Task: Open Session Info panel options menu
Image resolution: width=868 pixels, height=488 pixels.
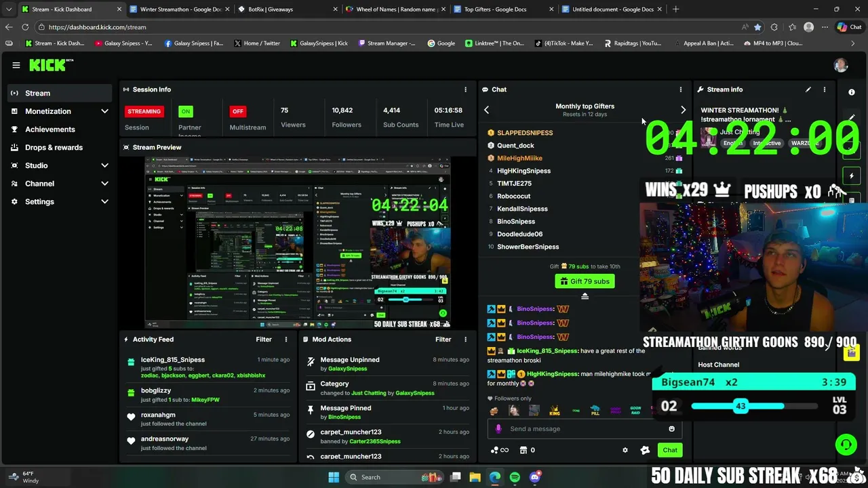Action: pyautogui.click(x=465, y=89)
